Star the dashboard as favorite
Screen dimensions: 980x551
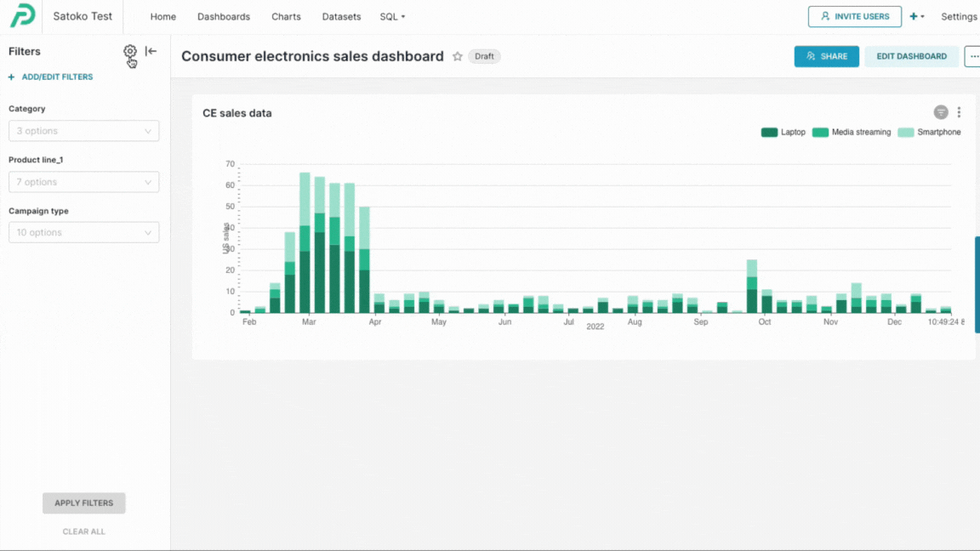coord(458,56)
